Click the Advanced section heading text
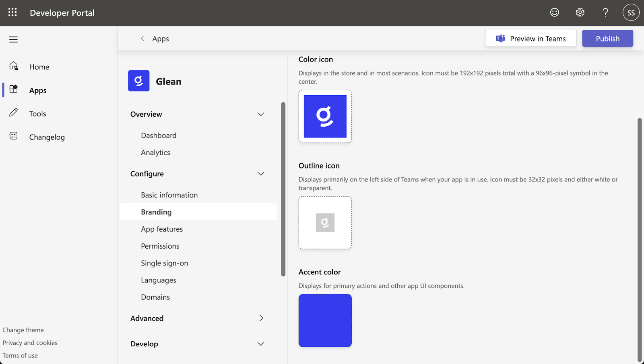The image size is (644, 364). pos(147,319)
